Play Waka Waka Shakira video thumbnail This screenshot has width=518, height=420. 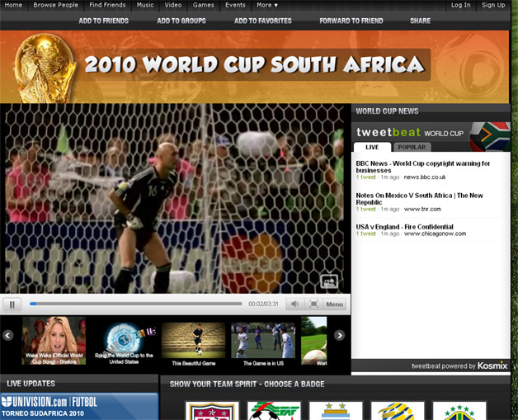(x=54, y=341)
